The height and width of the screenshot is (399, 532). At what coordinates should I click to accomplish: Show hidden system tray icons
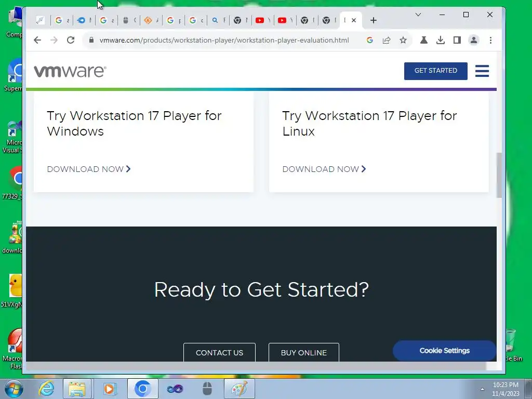[482, 389]
